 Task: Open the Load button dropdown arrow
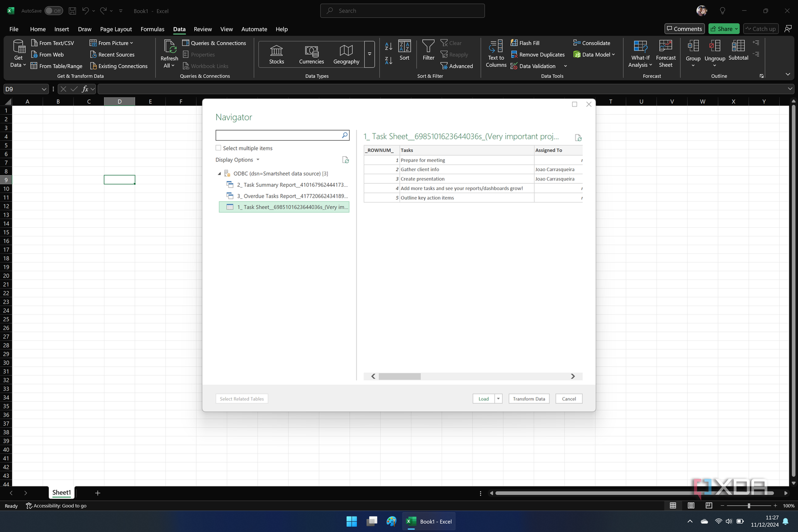pyautogui.click(x=498, y=399)
